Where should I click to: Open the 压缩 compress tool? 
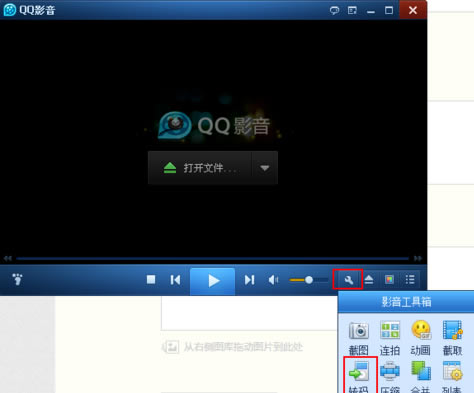pos(390,376)
